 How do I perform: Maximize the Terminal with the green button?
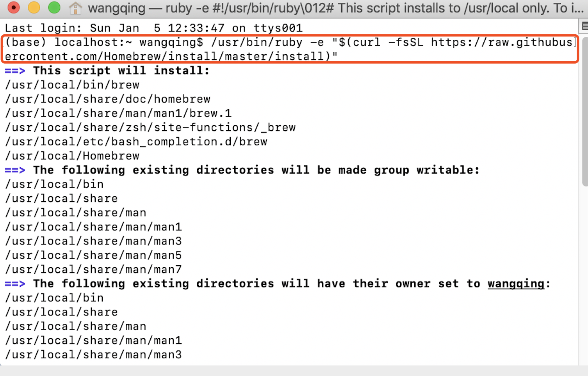click(x=54, y=7)
